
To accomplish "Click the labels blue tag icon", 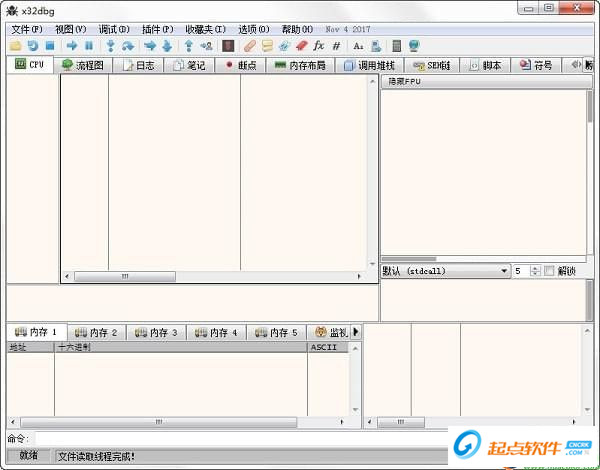I will pyautogui.click(x=284, y=46).
